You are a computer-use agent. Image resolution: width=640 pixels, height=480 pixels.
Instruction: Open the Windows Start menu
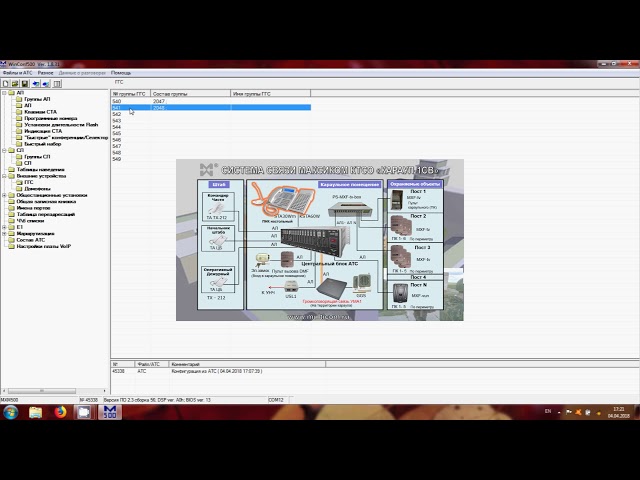tap(11, 412)
